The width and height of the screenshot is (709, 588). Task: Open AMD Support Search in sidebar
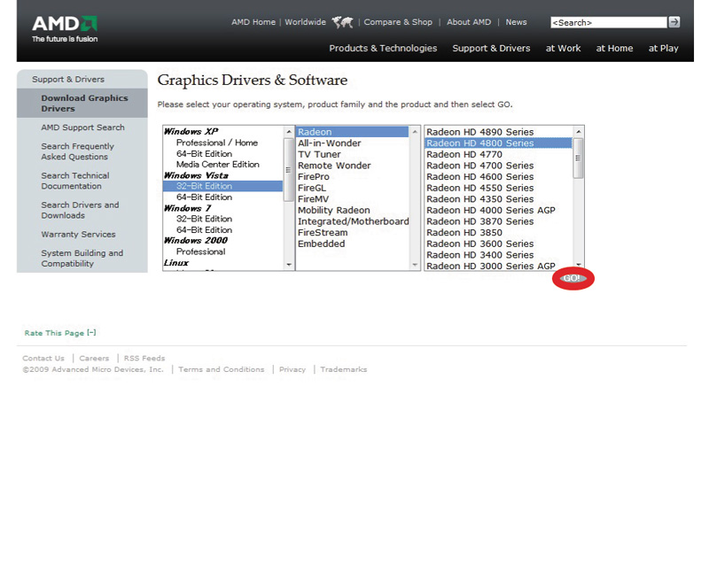(82, 128)
